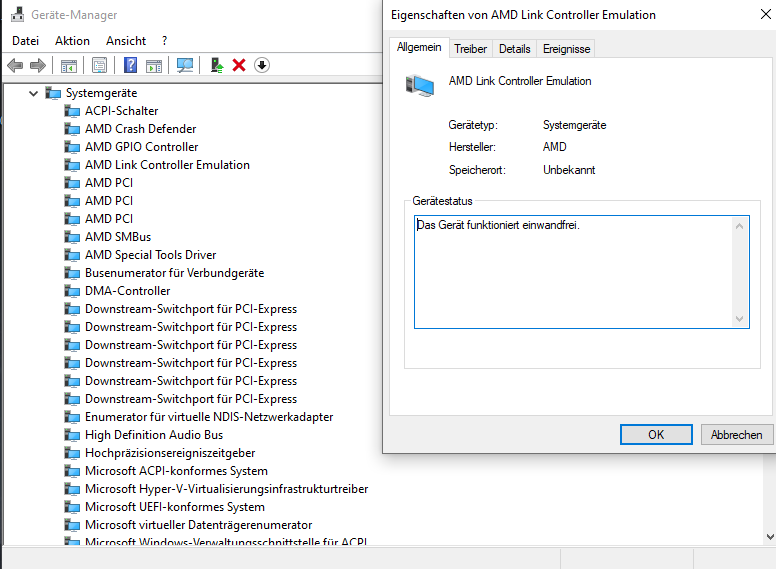Click Gerätestatus scrollbar up arrow
Screen dimensions: 776x569
point(739,226)
